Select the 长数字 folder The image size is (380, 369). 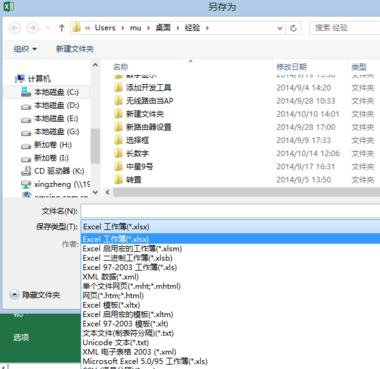pyautogui.click(x=137, y=153)
